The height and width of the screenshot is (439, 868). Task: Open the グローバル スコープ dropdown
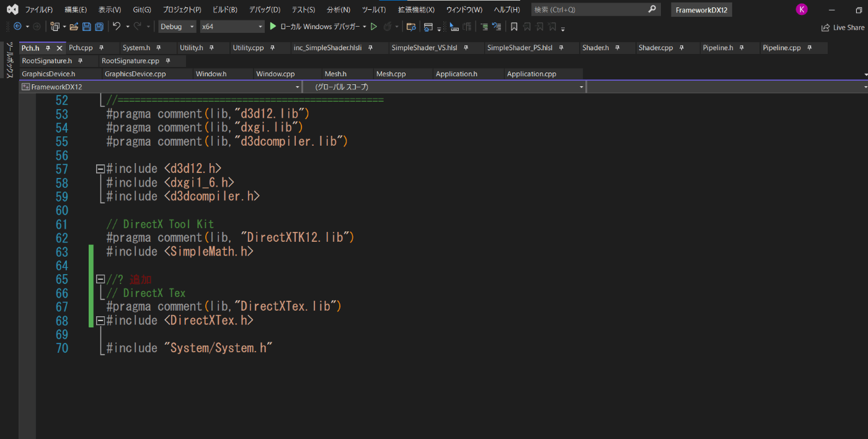pos(445,87)
